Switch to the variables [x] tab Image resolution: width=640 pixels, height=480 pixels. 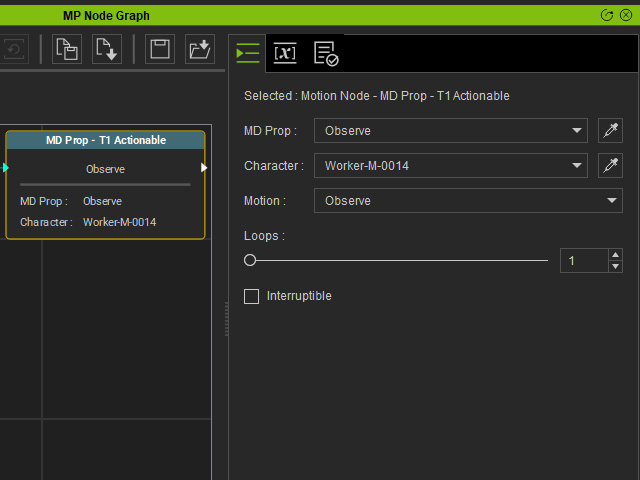click(x=285, y=53)
